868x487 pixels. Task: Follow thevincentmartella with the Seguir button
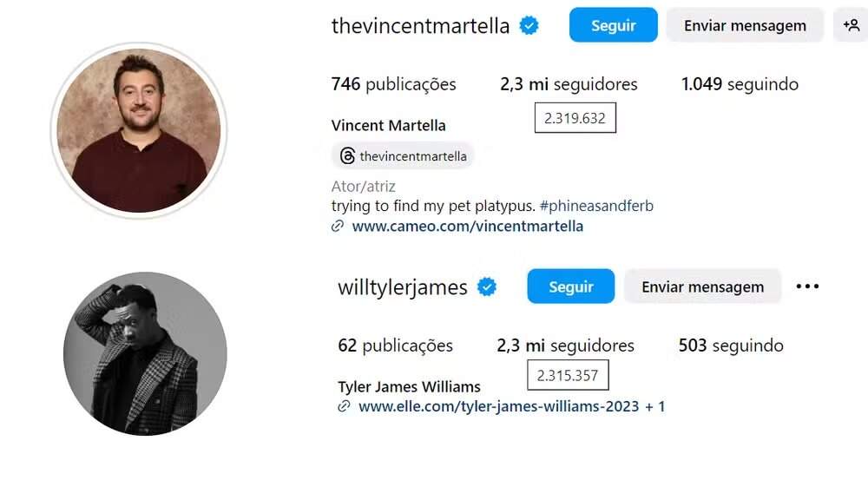pos(614,25)
